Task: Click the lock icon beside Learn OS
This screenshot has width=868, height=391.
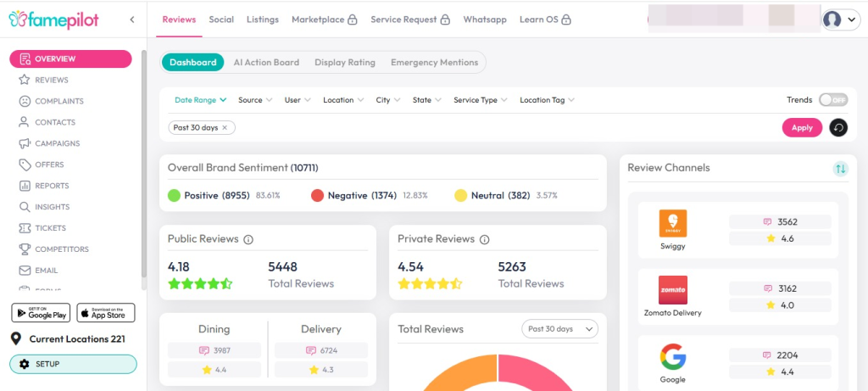Action: [x=565, y=20]
